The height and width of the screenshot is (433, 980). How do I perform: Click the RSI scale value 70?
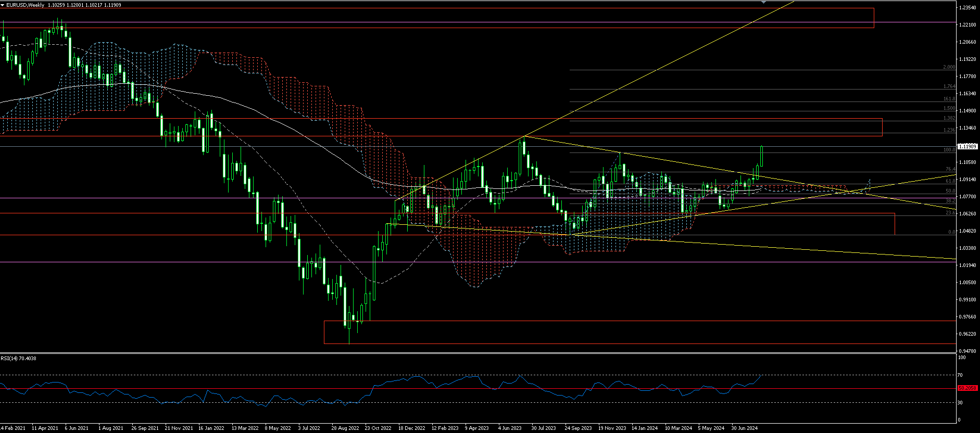(961, 375)
